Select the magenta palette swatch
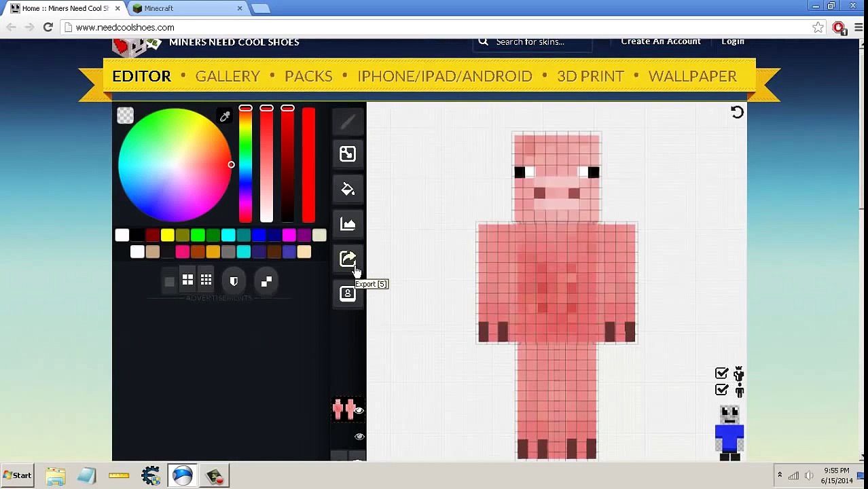The image size is (868, 489). pos(289,236)
